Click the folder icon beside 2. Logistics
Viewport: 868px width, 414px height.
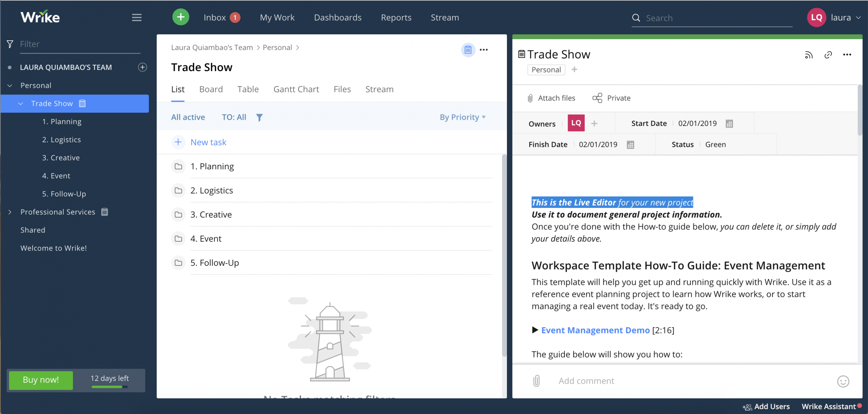pyautogui.click(x=178, y=191)
